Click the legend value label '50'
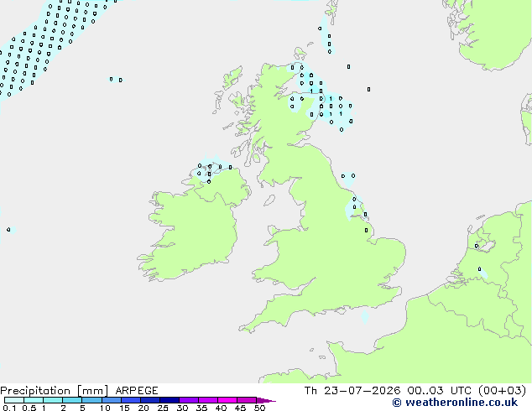Screen dimensions: 532x411 pos(259,408)
